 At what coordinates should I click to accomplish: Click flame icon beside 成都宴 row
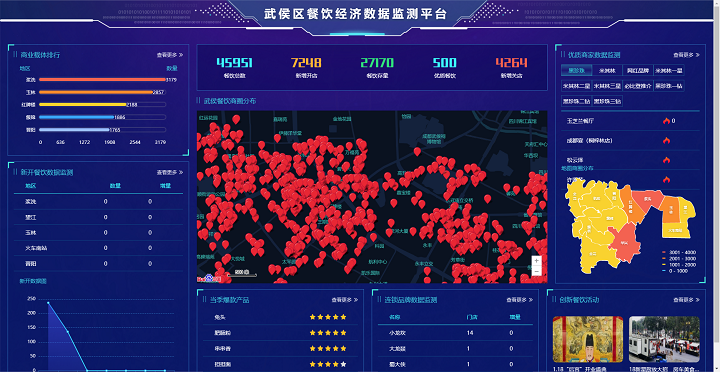click(x=666, y=141)
